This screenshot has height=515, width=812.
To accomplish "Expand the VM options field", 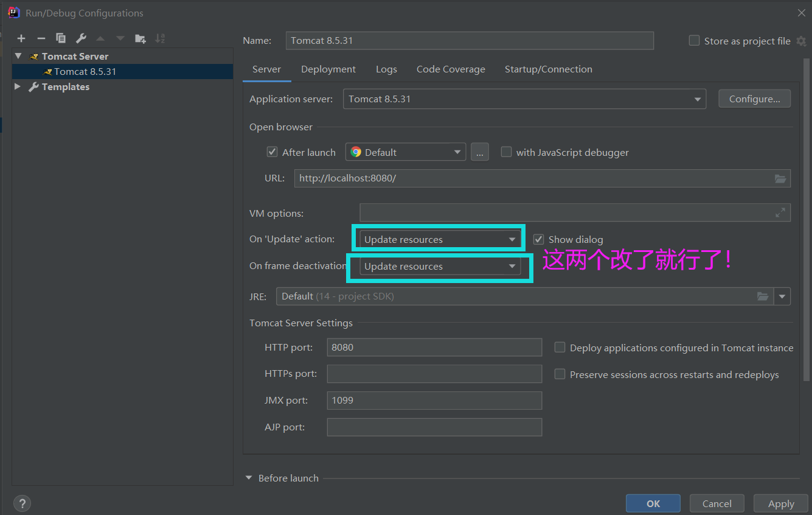I will (780, 212).
